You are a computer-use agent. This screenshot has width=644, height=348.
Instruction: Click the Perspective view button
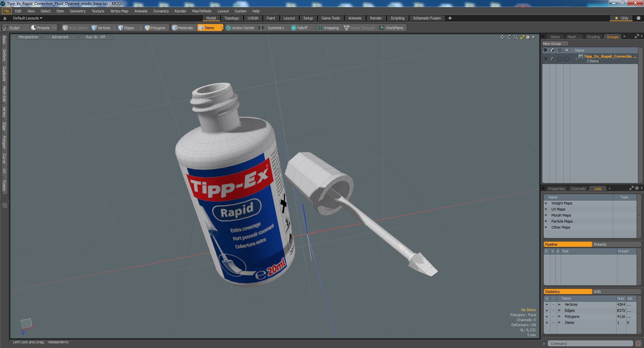[x=28, y=37]
